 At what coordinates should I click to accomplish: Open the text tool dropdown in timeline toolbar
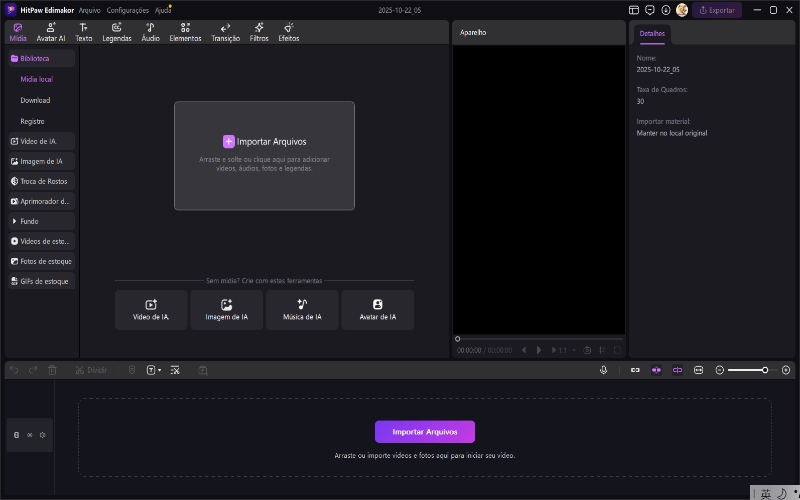tap(154, 370)
